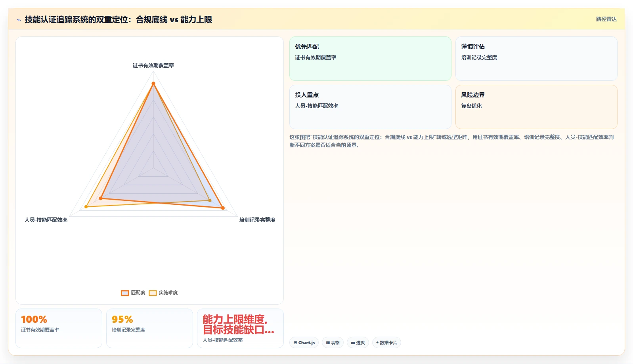Click the 培训记录完整度 radar axis label
The width and height of the screenshot is (633, 364).
tap(257, 220)
